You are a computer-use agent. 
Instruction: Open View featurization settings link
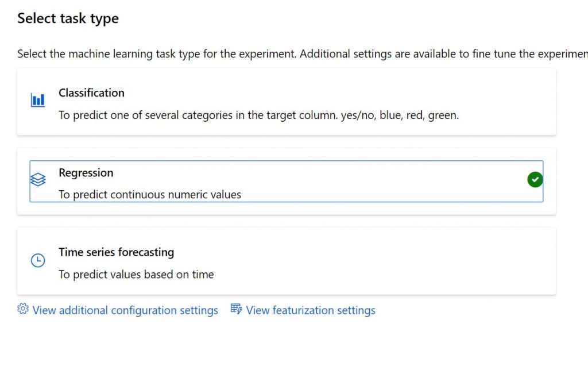click(311, 310)
